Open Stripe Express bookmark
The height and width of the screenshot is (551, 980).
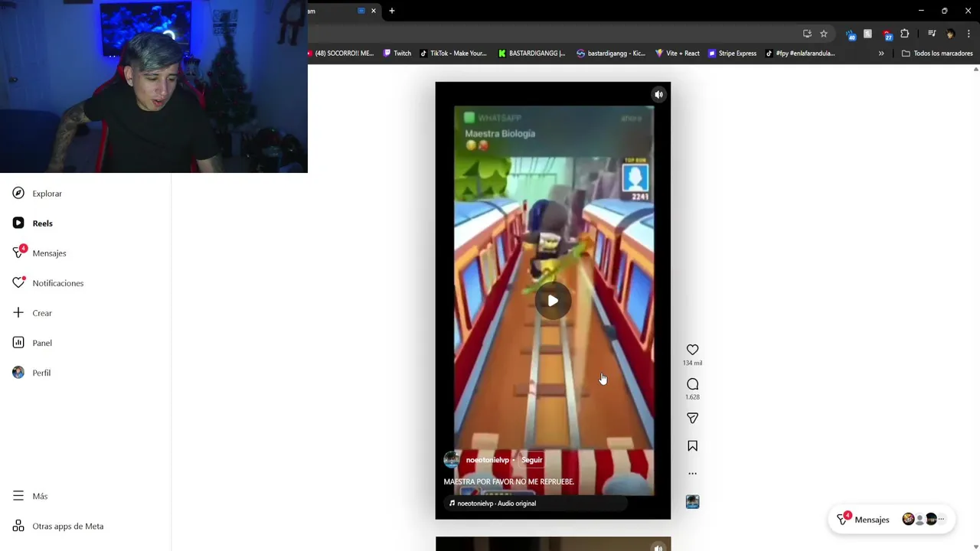[x=732, y=54]
